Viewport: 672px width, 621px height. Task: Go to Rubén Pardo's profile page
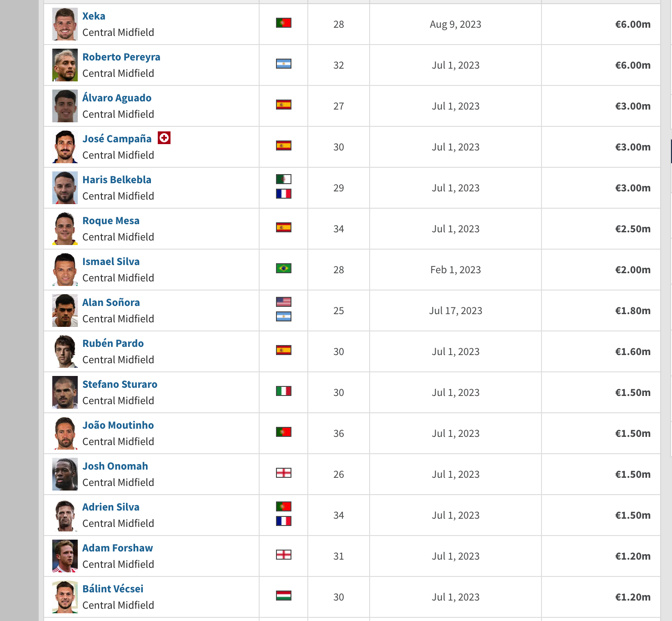click(113, 343)
